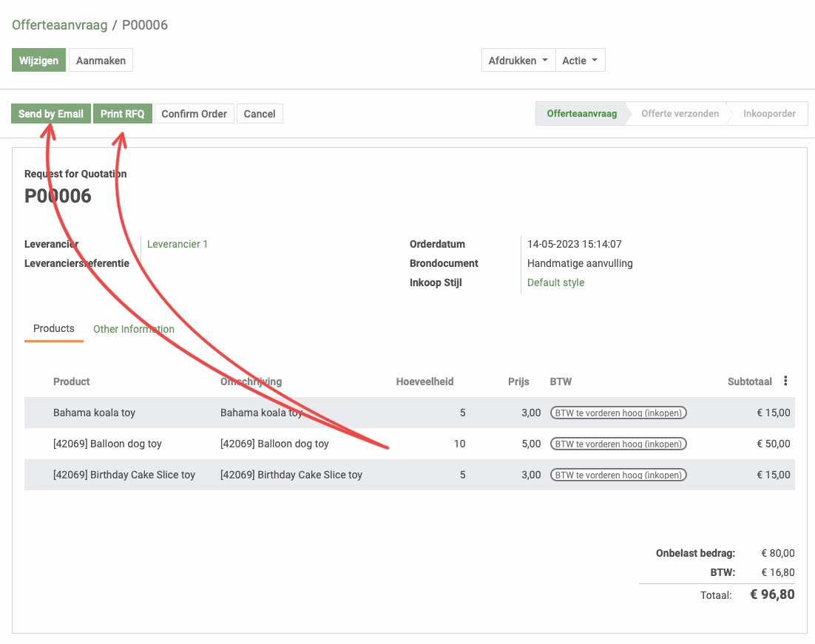
Task: Click the BTW column header
Action: pos(561,382)
